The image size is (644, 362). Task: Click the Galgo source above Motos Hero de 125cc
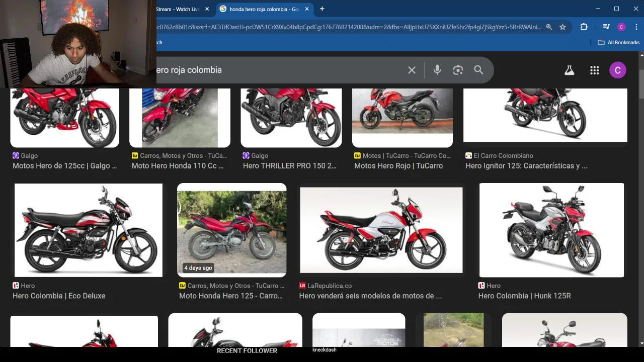coord(29,156)
